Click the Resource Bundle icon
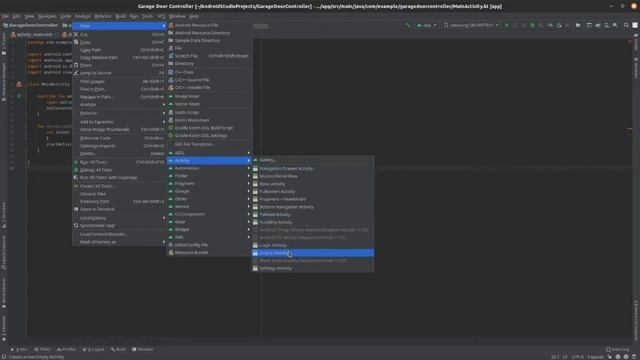640x360 pixels. pyautogui.click(x=171, y=253)
